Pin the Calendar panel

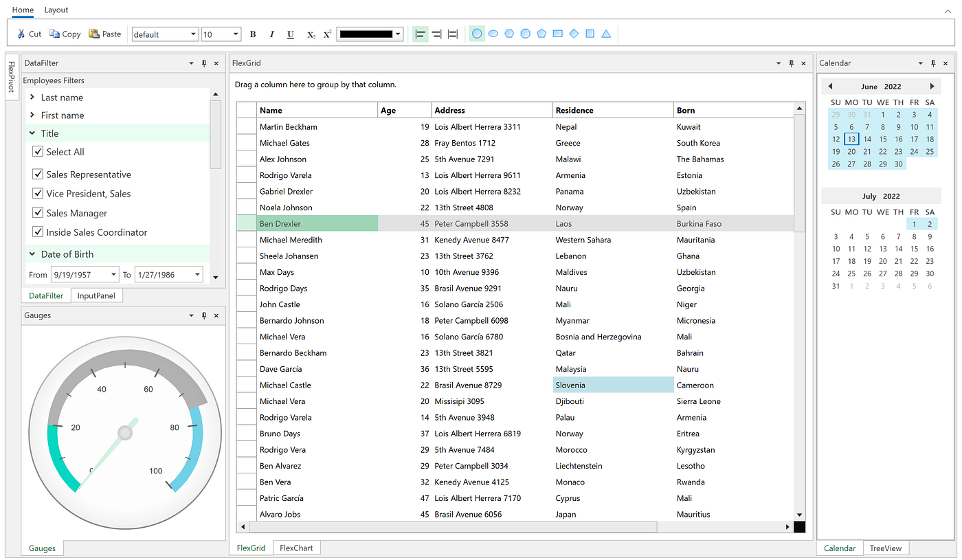tap(932, 63)
